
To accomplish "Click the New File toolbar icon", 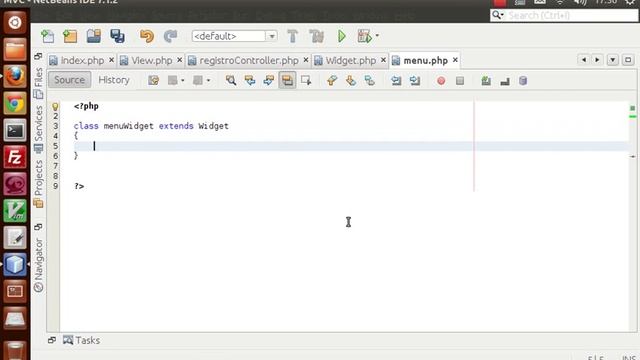I will 48,36.
